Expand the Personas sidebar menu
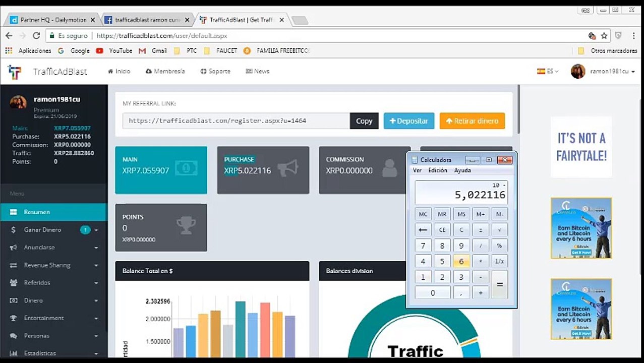The height and width of the screenshot is (363, 644). (54, 336)
